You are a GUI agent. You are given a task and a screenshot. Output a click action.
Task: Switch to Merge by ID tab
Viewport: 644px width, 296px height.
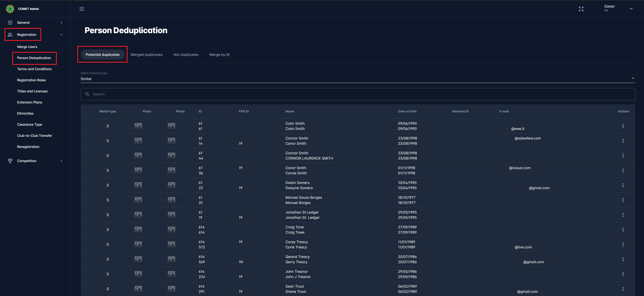[x=219, y=55]
